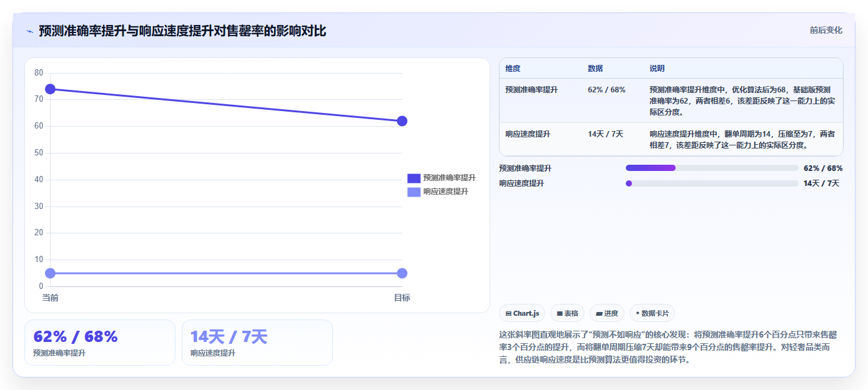
Task: Open the 62% / 68% data card
Action: click(x=100, y=343)
